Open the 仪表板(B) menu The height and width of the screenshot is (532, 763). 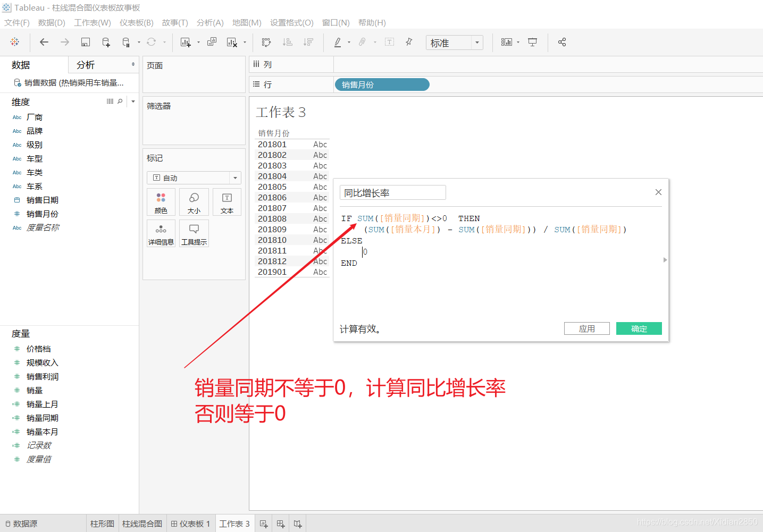tap(137, 22)
